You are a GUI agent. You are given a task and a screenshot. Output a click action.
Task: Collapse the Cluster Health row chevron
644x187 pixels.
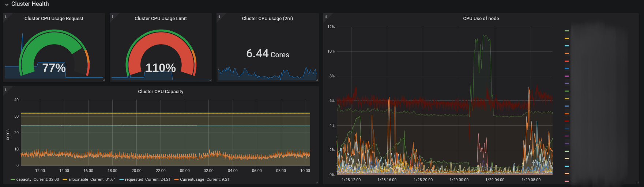7,4
